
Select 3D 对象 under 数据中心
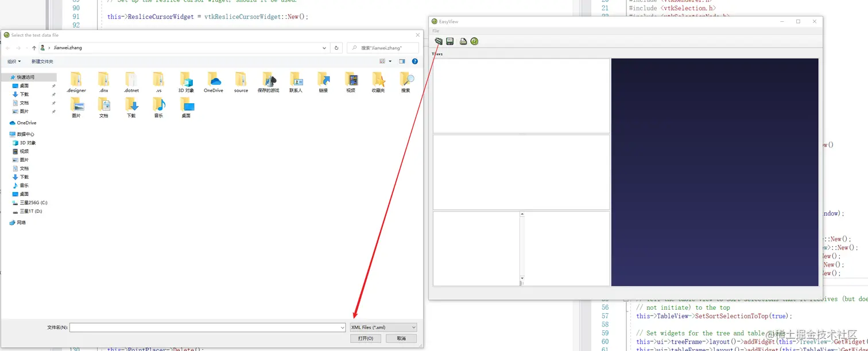point(28,143)
